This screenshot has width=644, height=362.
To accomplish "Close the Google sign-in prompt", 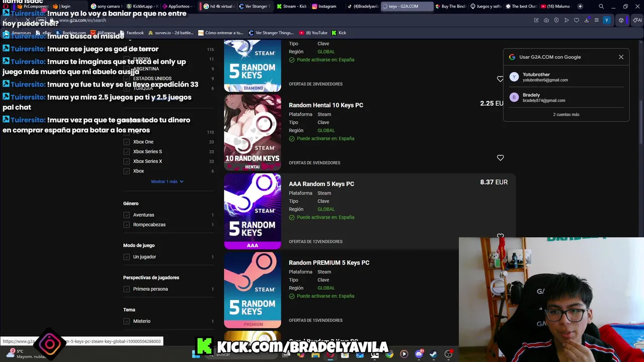I will point(621,57).
